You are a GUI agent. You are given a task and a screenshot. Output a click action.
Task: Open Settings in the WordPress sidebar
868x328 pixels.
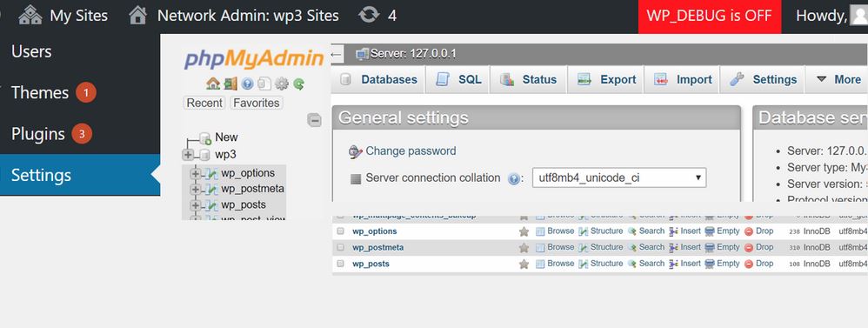[80, 175]
